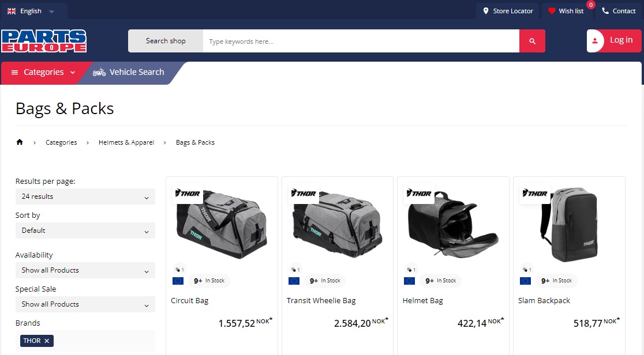Click the hamburger icon beside Categories
Image resolution: width=644 pixels, height=355 pixels.
pos(15,72)
